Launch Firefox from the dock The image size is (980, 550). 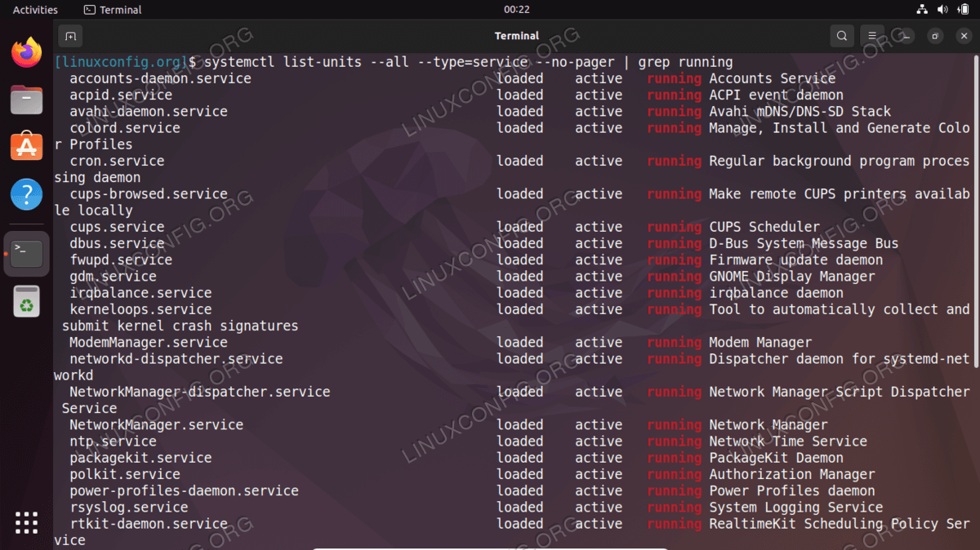27,54
